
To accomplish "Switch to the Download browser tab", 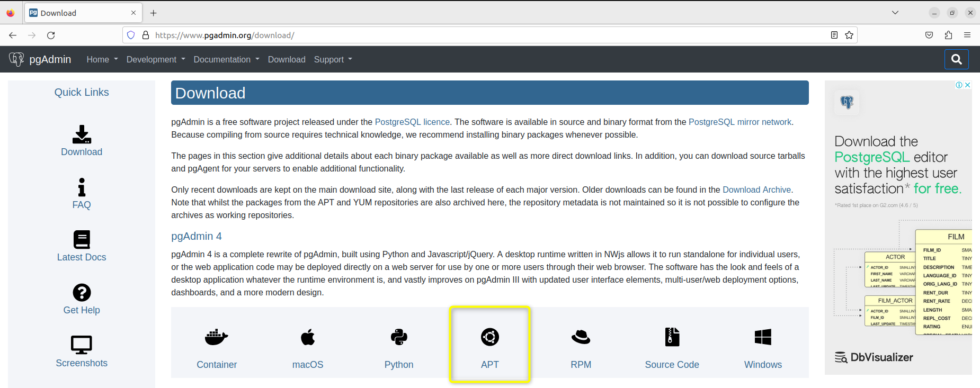I will tap(83, 13).
